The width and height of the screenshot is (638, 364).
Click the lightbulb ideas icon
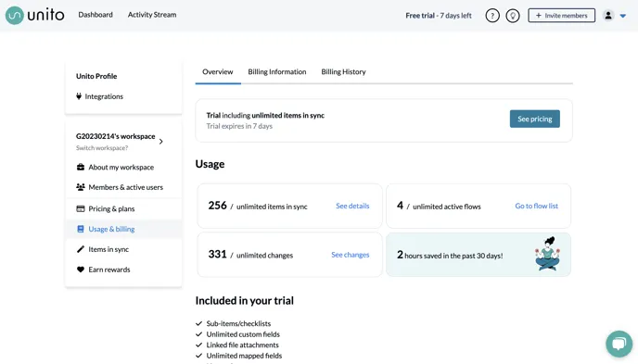(x=513, y=16)
